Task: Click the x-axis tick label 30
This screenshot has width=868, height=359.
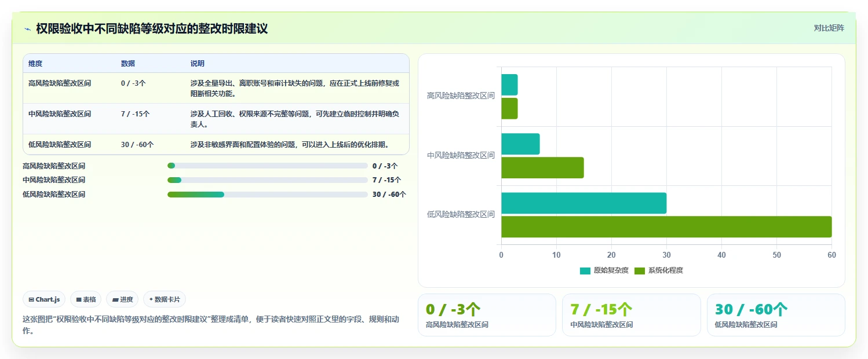Action: (x=666, y=255)
